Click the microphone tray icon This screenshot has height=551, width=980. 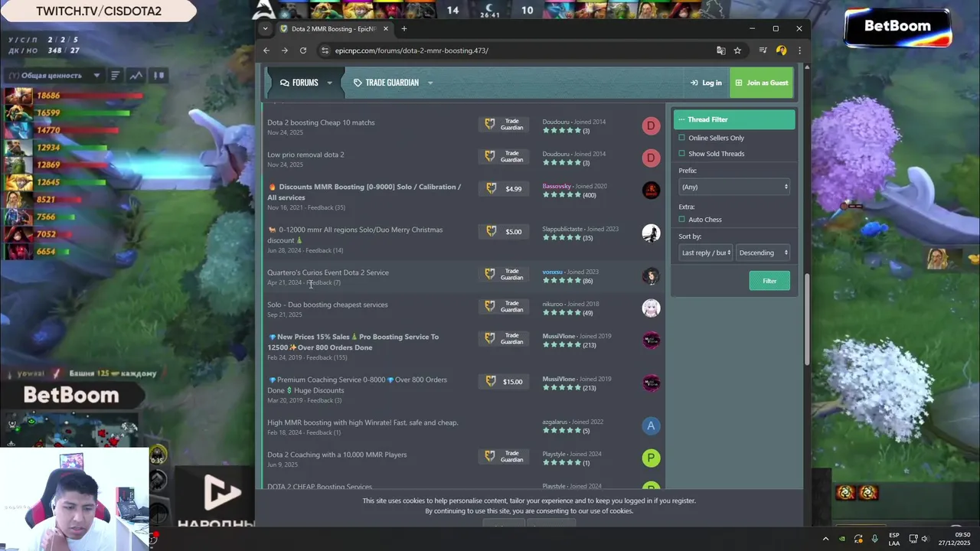click(875, 539)
